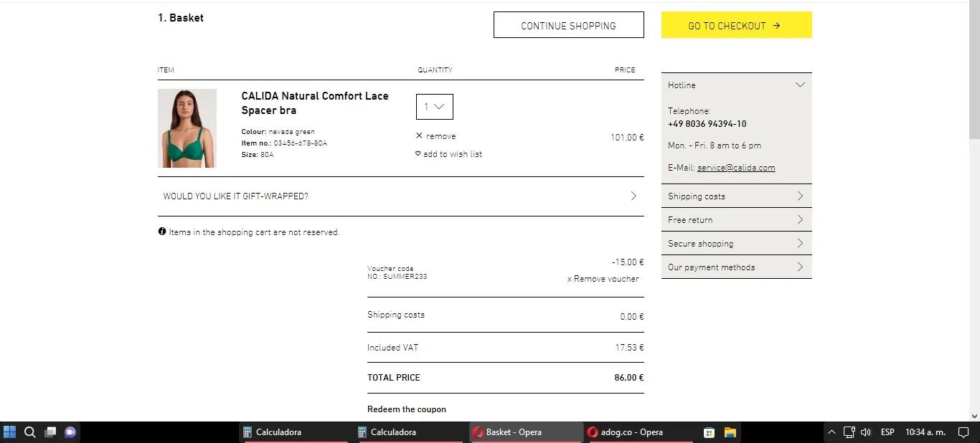
Task: Switch to Basket - Opera taskbar window
Action: click(525, 432)
